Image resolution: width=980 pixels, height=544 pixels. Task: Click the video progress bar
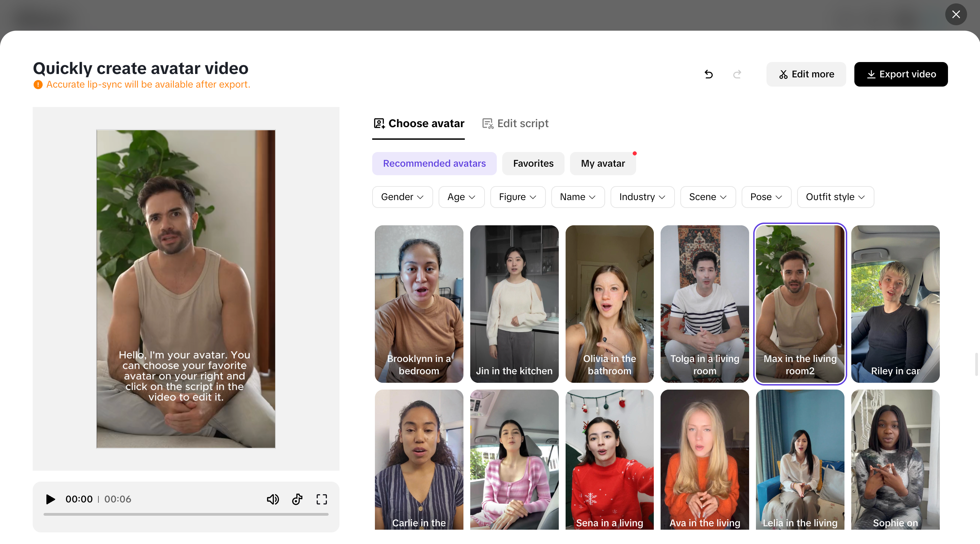coord(186,514)
